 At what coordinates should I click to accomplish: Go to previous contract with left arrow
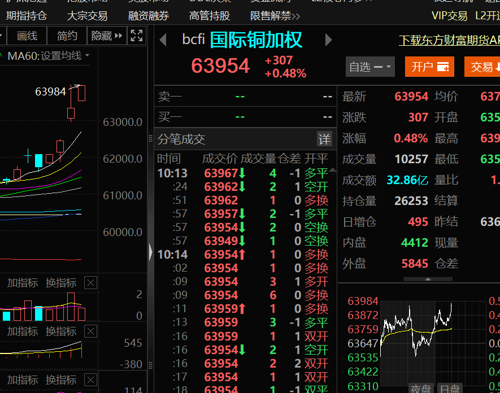coord(163,40)
